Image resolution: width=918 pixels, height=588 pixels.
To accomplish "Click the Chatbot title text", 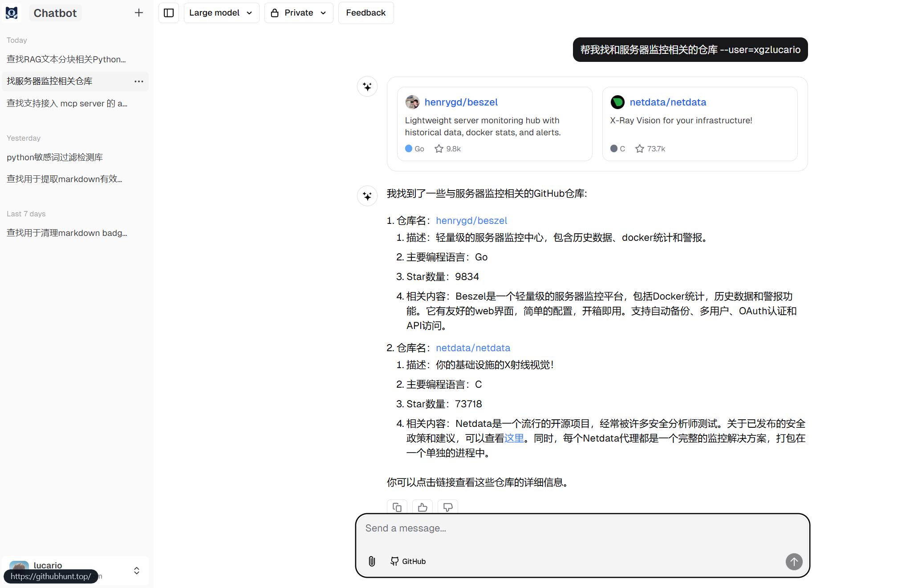I will pos(55,13).
